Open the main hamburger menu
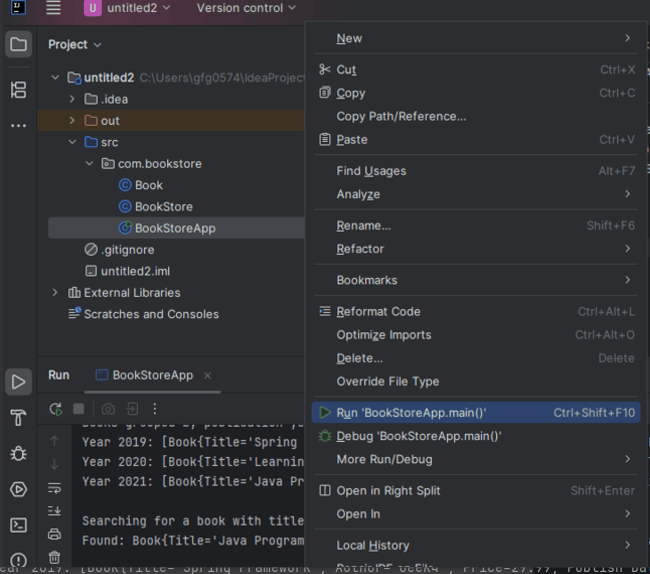Image resolution: width=650 pixels, height=574 pixels. pos(53,9)
